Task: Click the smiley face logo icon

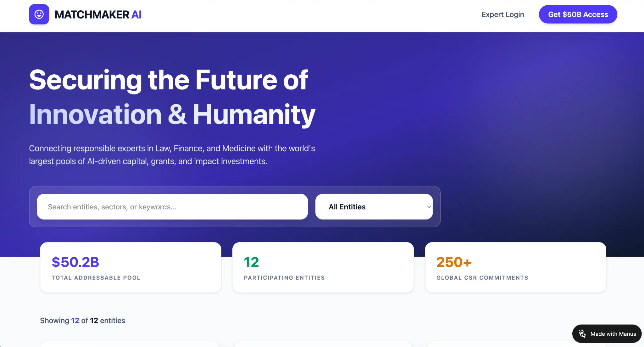Action: tap(39, 14)
